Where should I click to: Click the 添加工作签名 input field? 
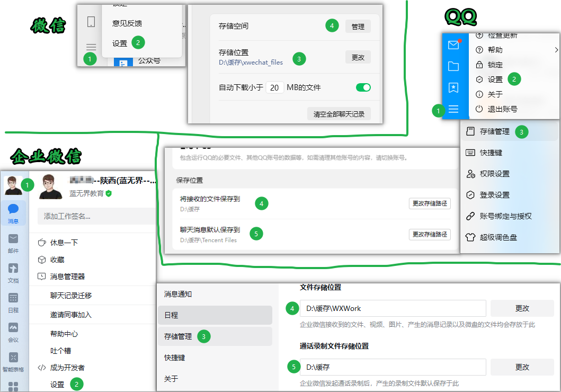[96, 216]
